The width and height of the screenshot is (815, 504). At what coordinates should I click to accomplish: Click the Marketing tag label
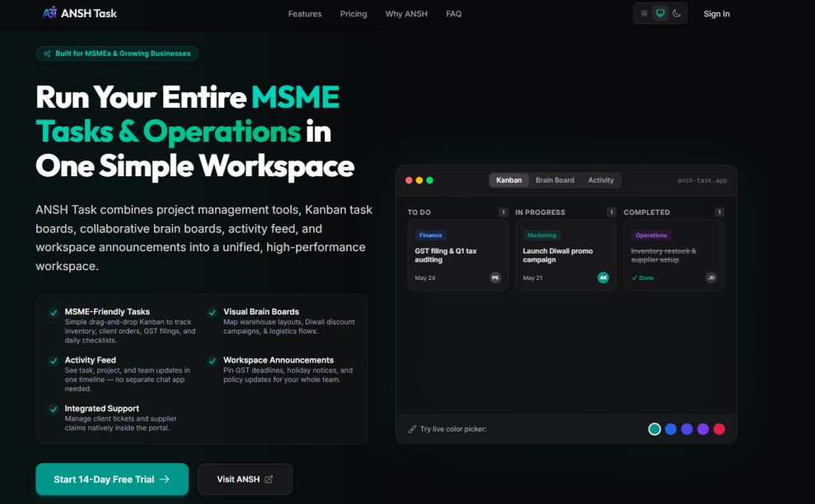[x=541, y=236]
